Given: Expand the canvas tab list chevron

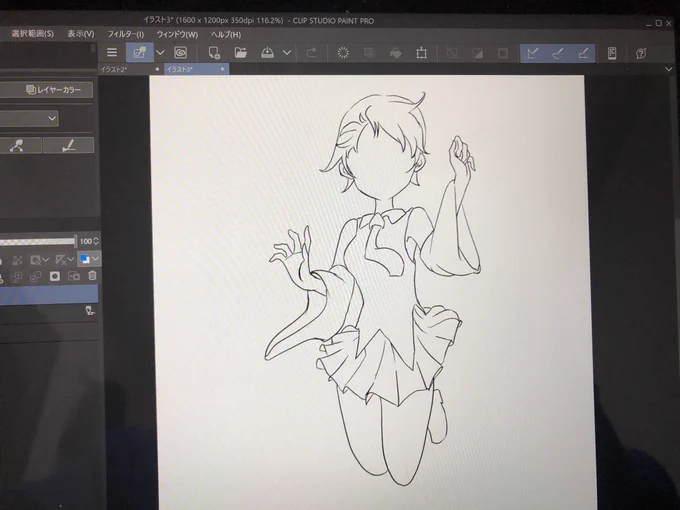Looking at the screenshot, I should pyautogui.click(x=668, y=69).
